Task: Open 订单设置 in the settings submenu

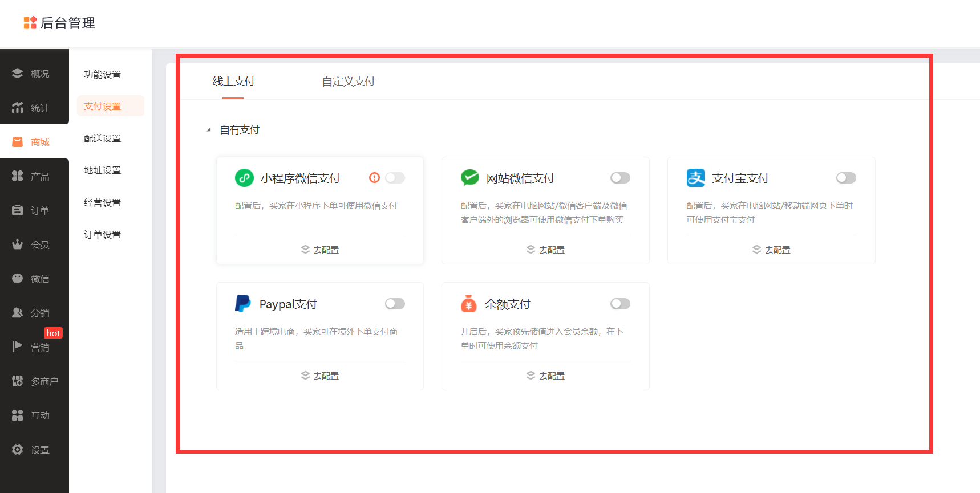Action: (x=103, y=234)
